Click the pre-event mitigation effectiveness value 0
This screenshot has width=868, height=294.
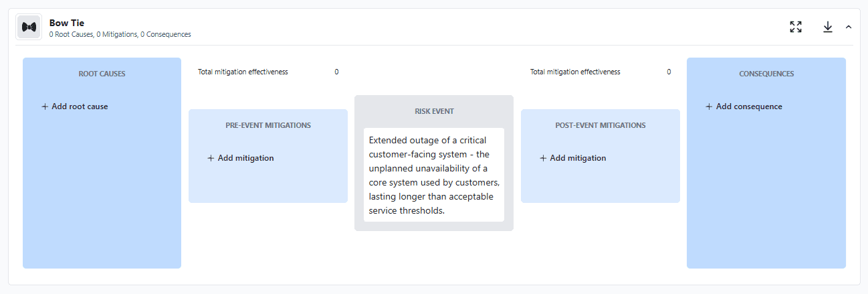(x=336, y=72)
